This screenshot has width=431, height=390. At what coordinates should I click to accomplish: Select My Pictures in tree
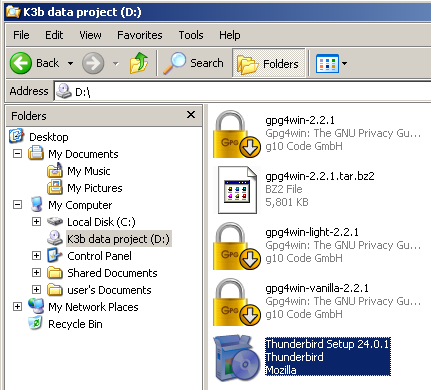click(x=95, y=188)
